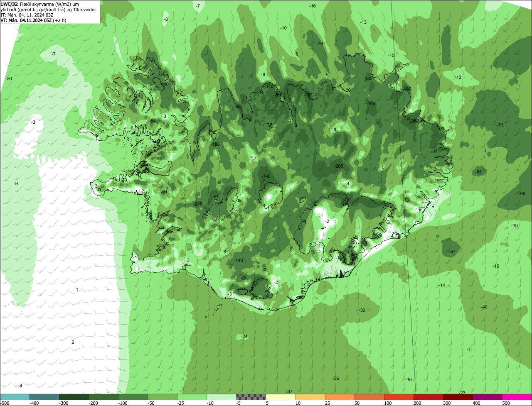Select the checkered gray legend swatch at -5

[251, 397]
